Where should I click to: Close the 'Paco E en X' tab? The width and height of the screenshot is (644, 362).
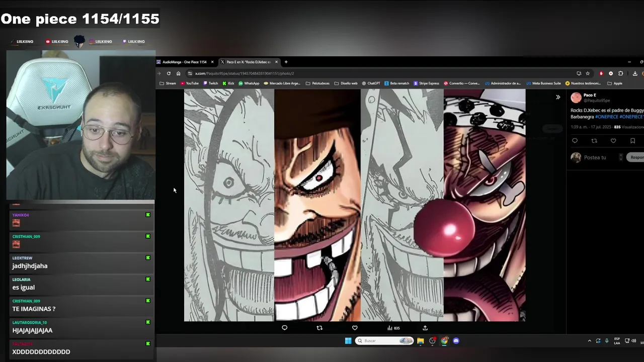click(276, 62)
